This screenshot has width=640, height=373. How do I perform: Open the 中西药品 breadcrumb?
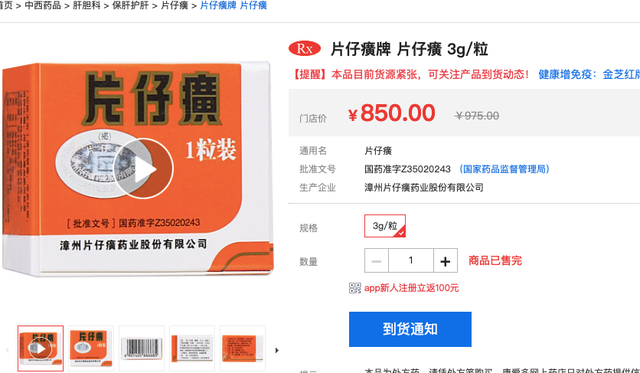tap(43, 5)
